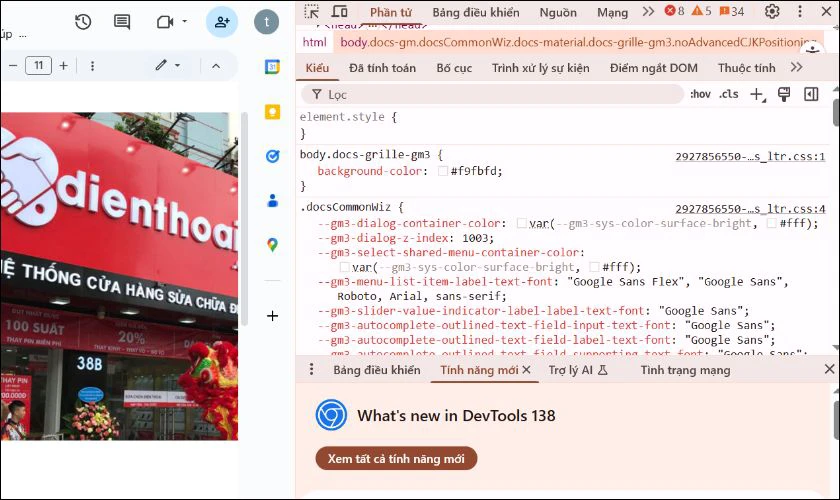
Task: Open swatch before var(--gm3-sys-color-surface-bright under select-shared-menu
Action: 345,267
